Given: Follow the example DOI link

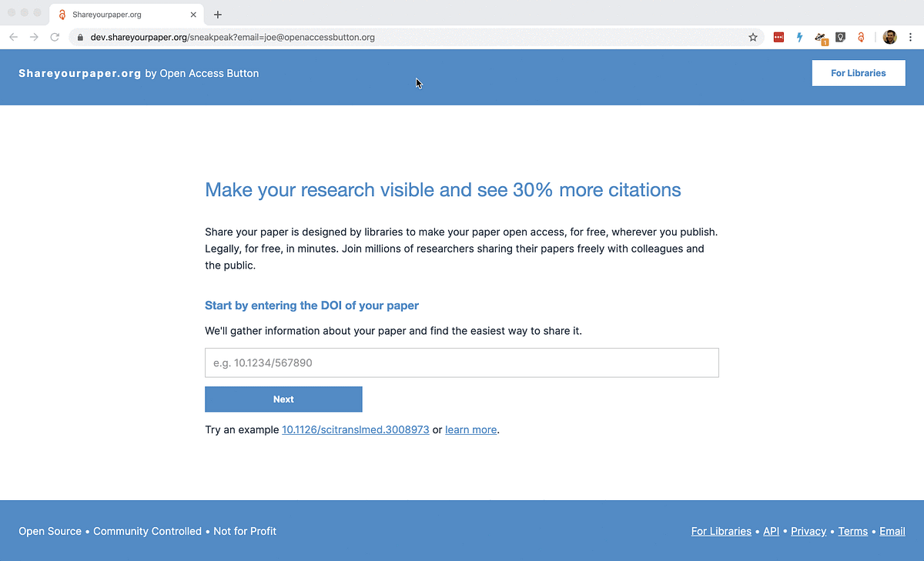Looking at the screenshot, I should 355,429.
